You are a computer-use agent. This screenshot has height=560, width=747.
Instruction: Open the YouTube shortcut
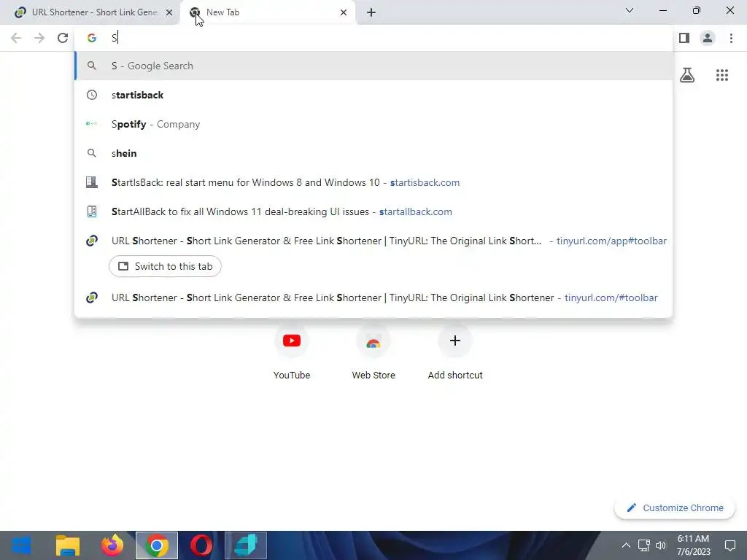pos(292,352)
